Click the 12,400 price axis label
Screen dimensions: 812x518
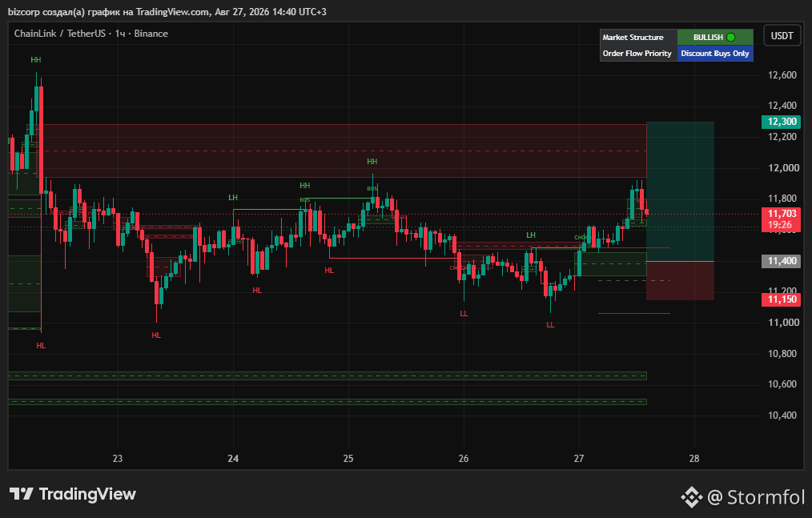pos(782,106)
